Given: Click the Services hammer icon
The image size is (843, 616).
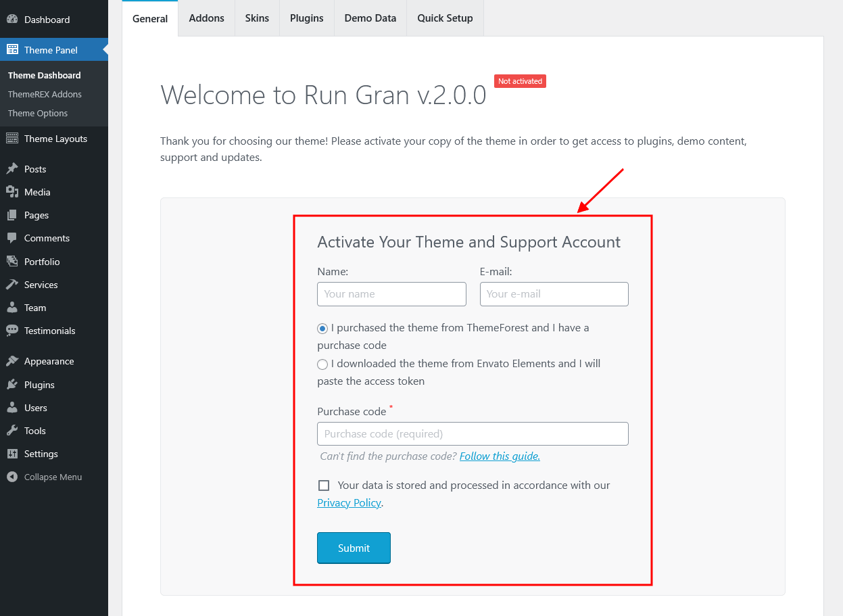Looking at the screenshot, I should click(x=12, y=285).
